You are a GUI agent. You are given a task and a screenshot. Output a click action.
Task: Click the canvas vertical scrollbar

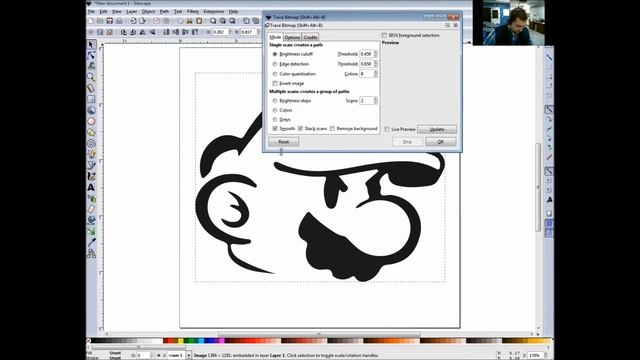pos(538,188)
